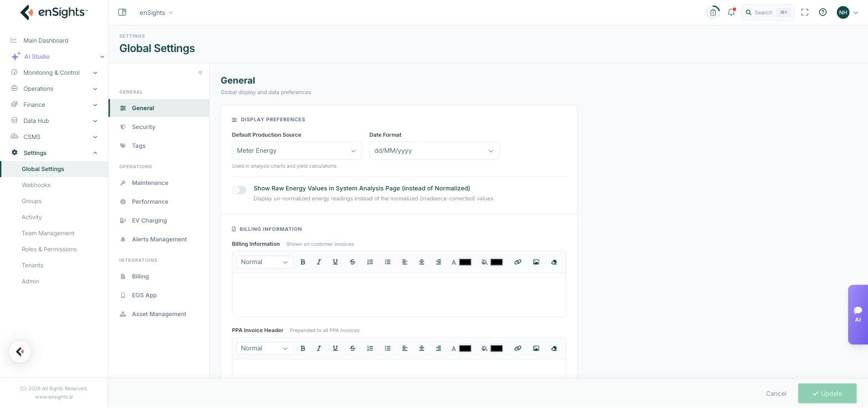
Task: Toggle the sidebar panel icon in header
Action: pyautogui.click(x=122, y=12)
